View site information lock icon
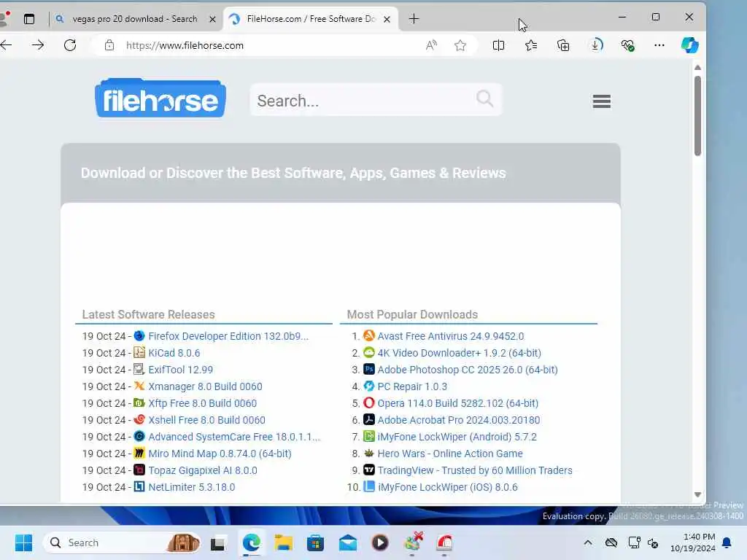The width and height of the screenshot is (747, 560). [x=109, y=45]
